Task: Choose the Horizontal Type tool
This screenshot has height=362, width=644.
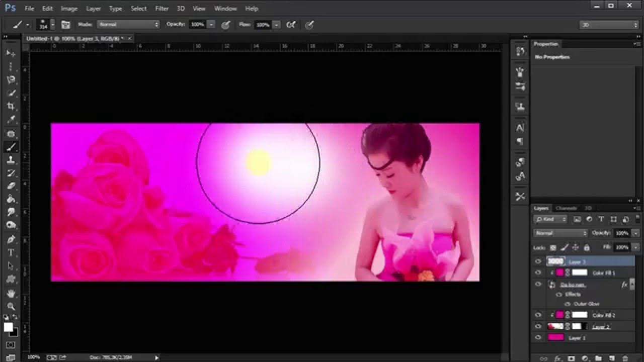Action: point(11,253)
